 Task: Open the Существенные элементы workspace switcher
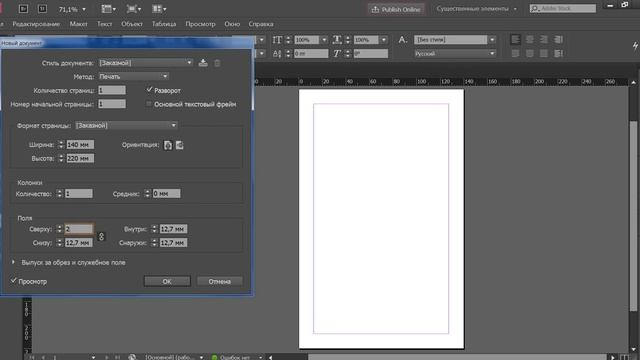coord(477,9)
